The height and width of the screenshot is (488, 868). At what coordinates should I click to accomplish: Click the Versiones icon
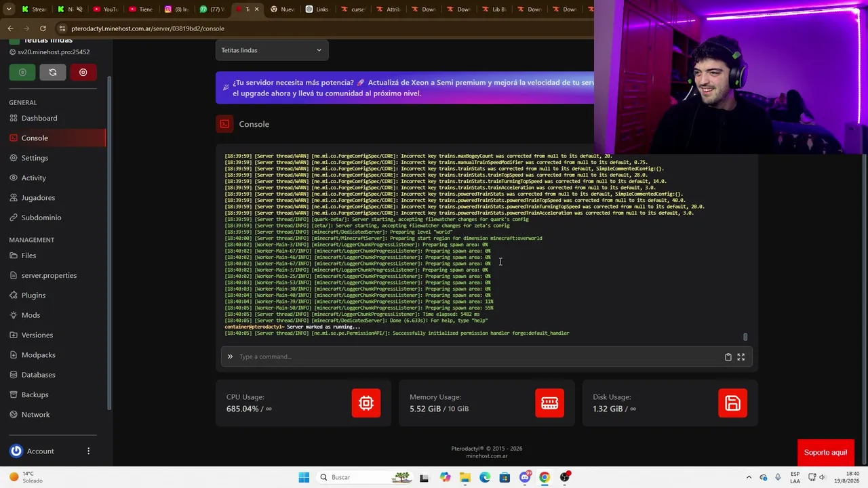(x=14, y=335)
